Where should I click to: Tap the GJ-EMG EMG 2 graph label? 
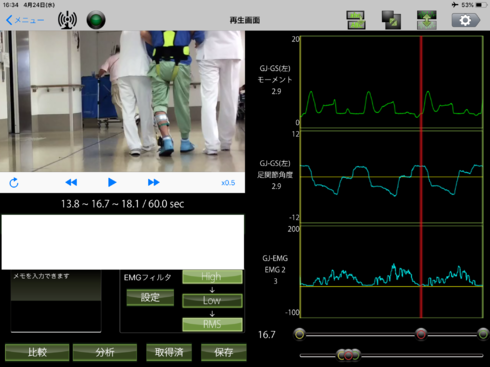(x=275, y=269)
